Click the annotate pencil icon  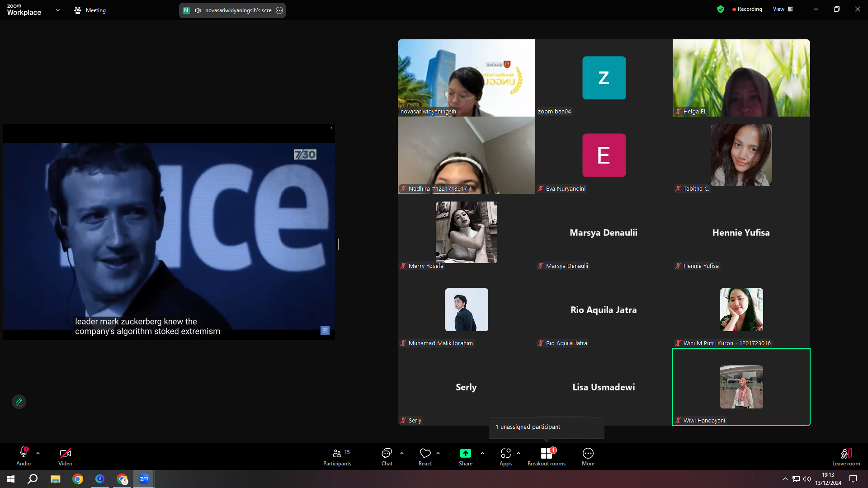point(19,402)
